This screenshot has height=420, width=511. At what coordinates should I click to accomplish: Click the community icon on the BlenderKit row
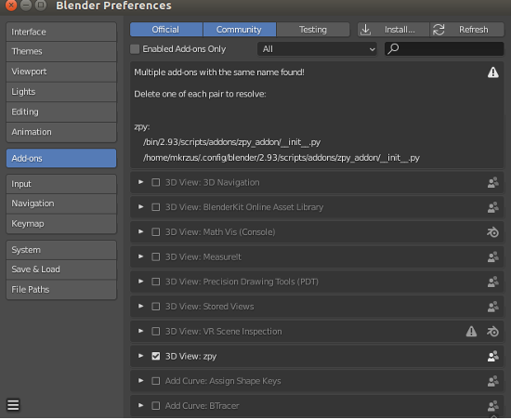pyautogui.click(x=492, y=207)
